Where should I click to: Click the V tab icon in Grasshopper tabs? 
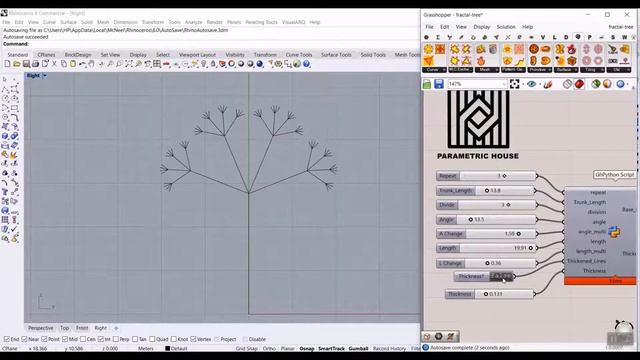(x=543, y=37)
